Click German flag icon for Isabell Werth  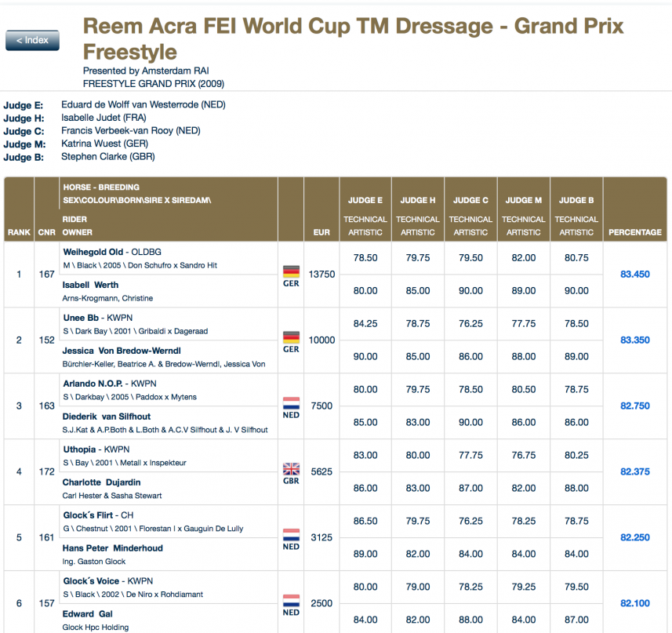pyautogui.click(x=291, y=271)
